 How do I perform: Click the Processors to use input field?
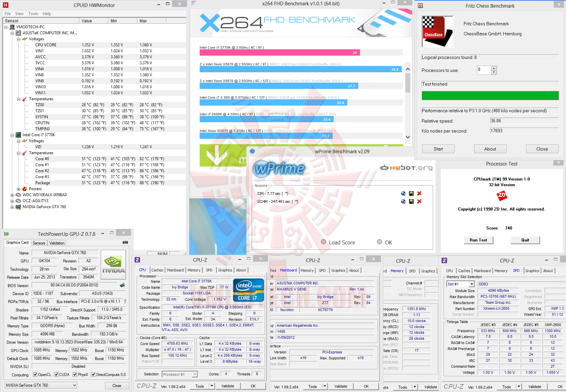tap(484, 70)
